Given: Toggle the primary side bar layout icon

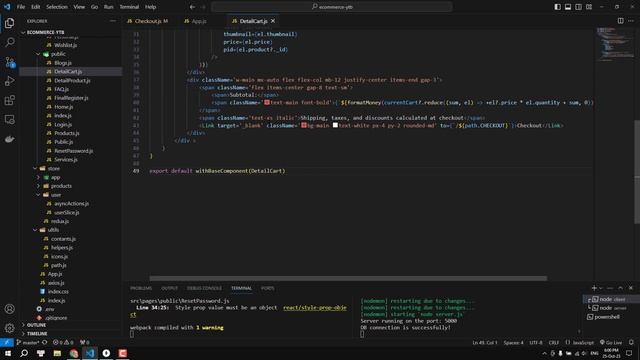Looking at the screenshot, I should pyautogui.click(x=558, y=7).
